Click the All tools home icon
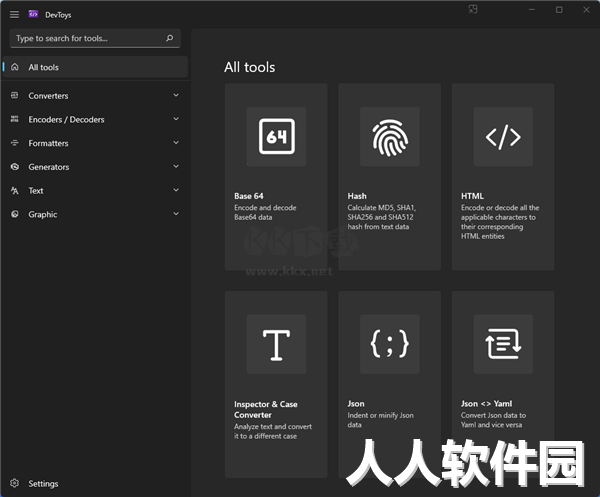The image size is (600, 497). point(15,67)
